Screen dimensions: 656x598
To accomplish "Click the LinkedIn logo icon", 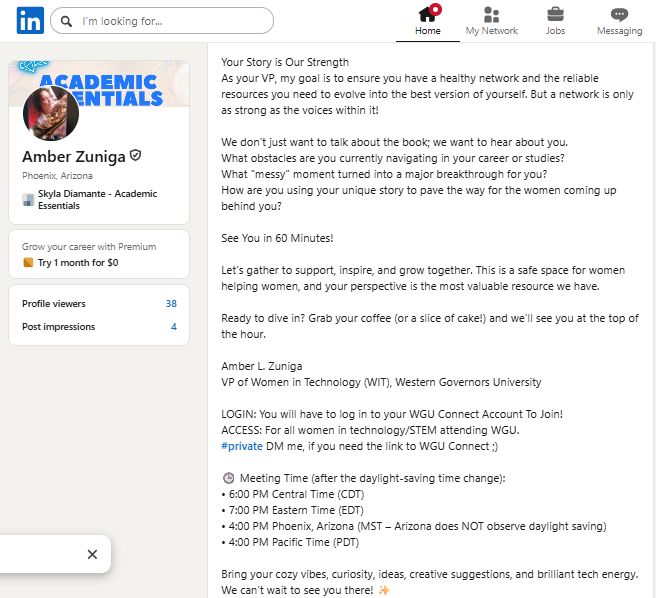I will (30, 21).
